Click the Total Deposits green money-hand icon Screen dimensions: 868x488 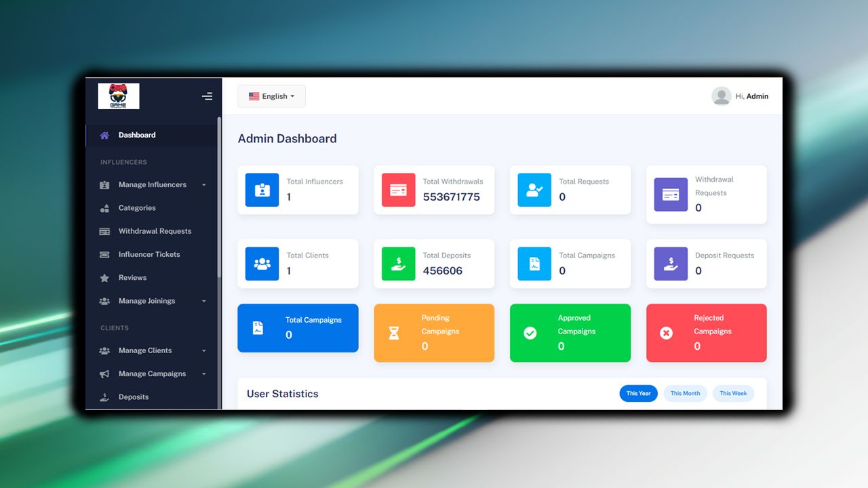(399, 264)
